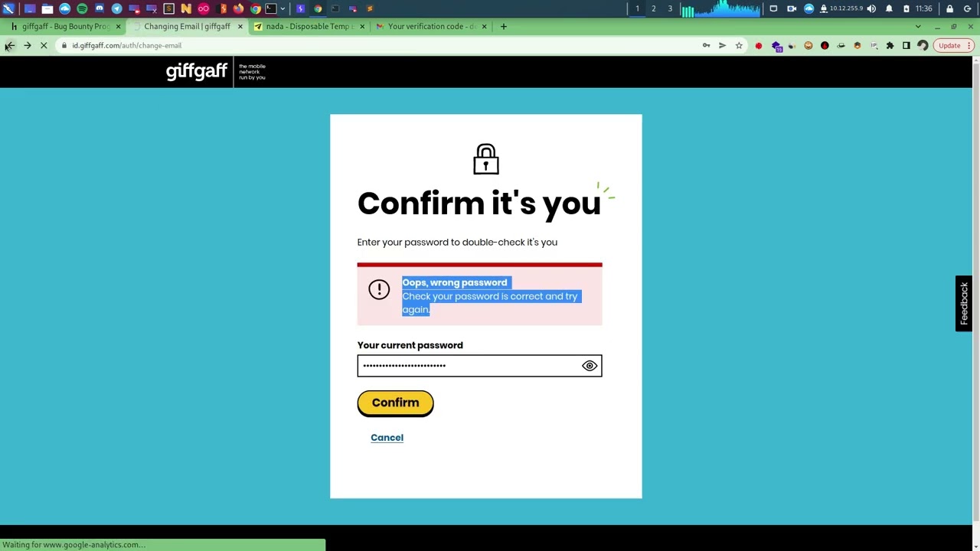This screenshot has width=980, height=551.
Task: Open the Kali applications menu
Action: (8, 8)
